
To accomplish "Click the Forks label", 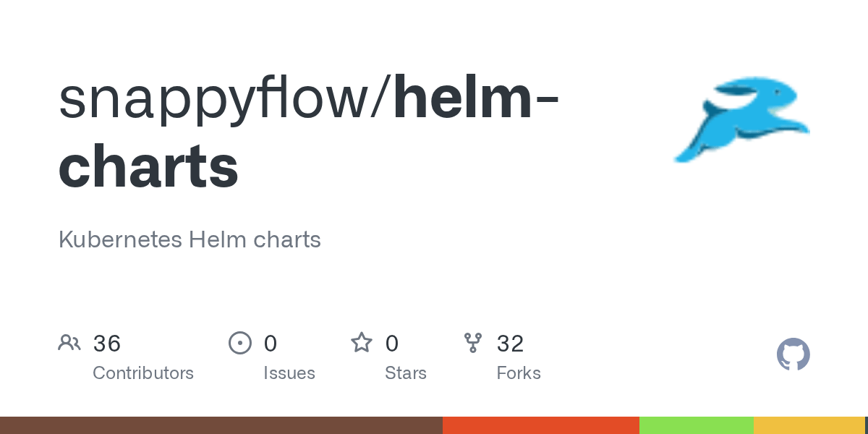I will [519, 373].
